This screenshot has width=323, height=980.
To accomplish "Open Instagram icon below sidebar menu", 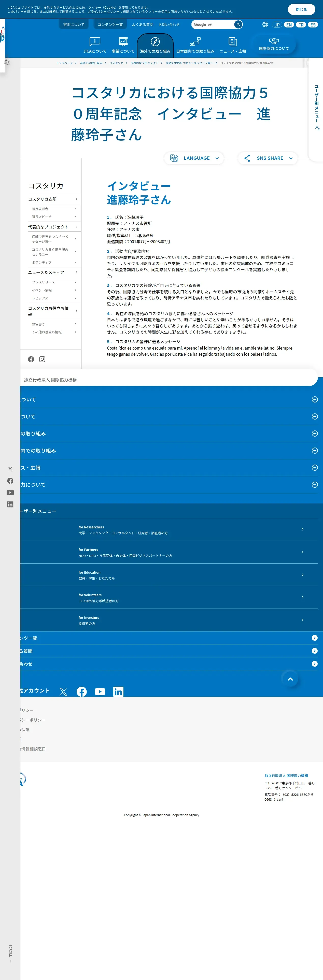I will coord(42,359).
